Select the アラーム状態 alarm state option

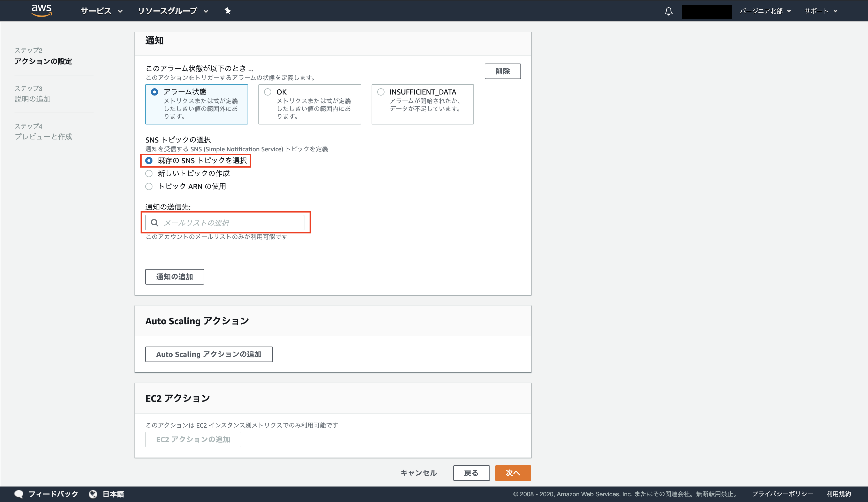(155, 92)
